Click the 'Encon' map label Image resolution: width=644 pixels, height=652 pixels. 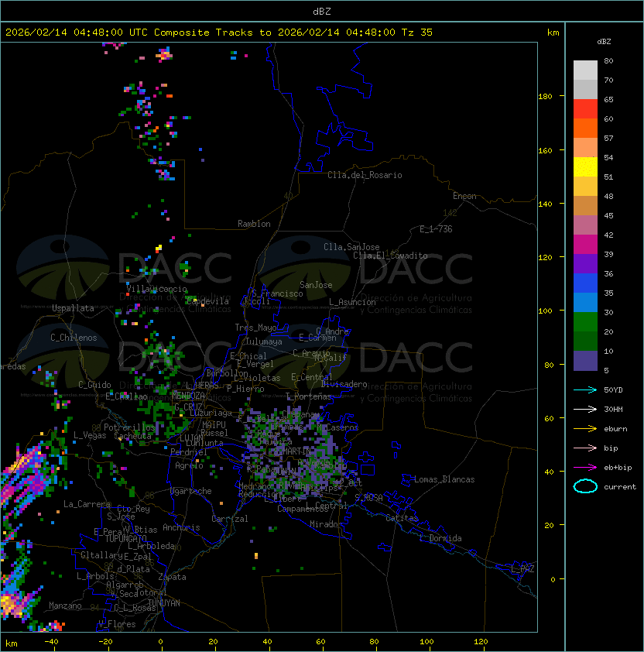click(464, 196)
